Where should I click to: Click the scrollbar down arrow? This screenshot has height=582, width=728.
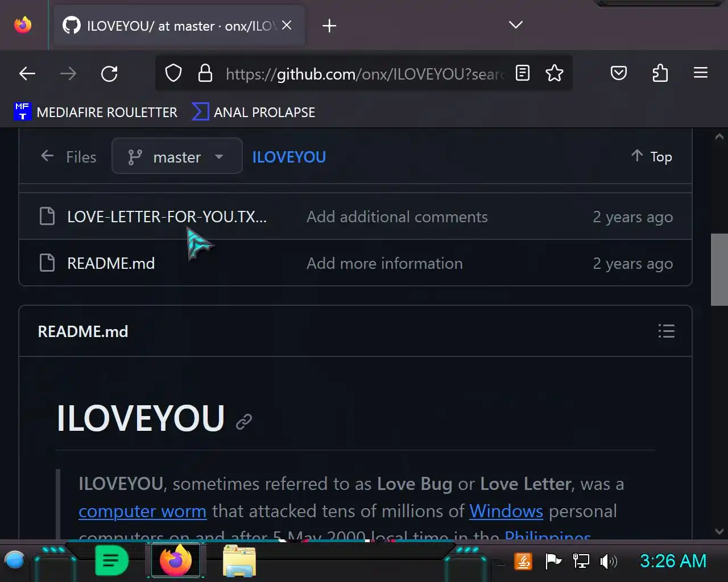[x=719, y=531]
